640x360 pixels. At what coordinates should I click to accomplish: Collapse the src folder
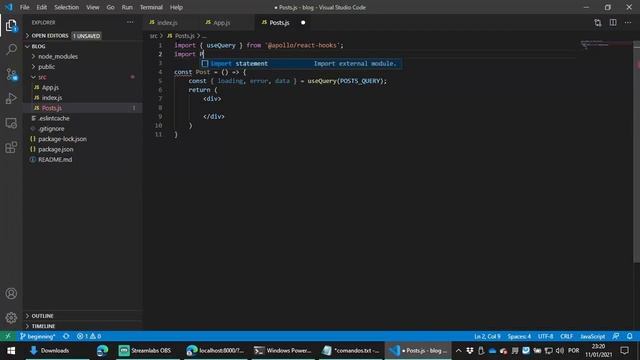point(83,77)
